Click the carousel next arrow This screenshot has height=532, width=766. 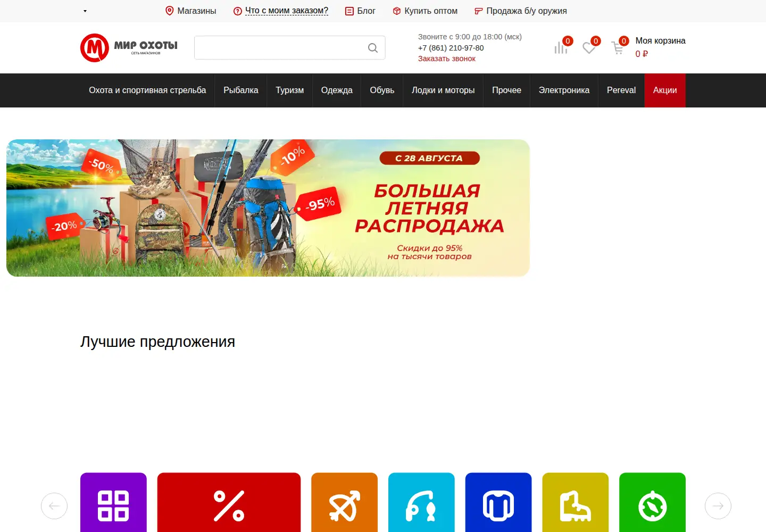tap(718, 506)
